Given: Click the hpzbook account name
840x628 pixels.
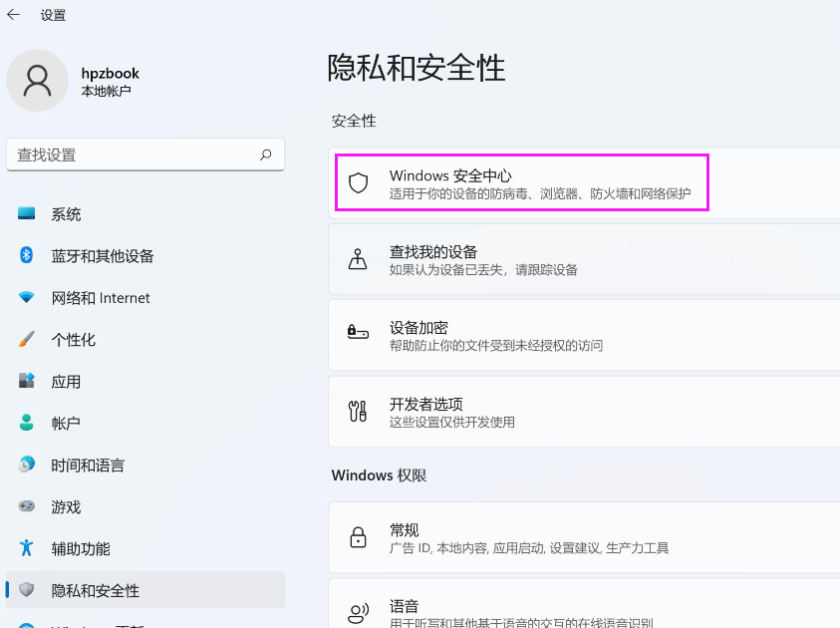Looking at the screenshot, I should pos(111,74).
